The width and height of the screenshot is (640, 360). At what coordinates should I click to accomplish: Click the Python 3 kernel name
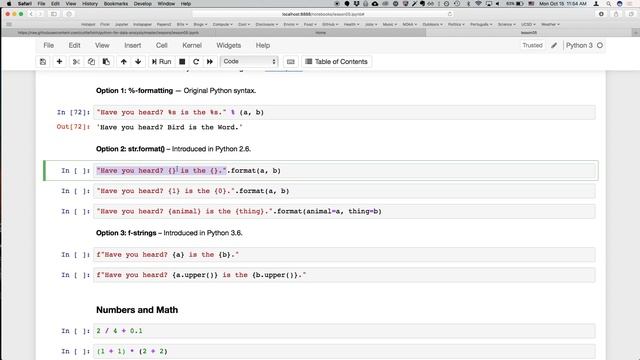(579, 45)
